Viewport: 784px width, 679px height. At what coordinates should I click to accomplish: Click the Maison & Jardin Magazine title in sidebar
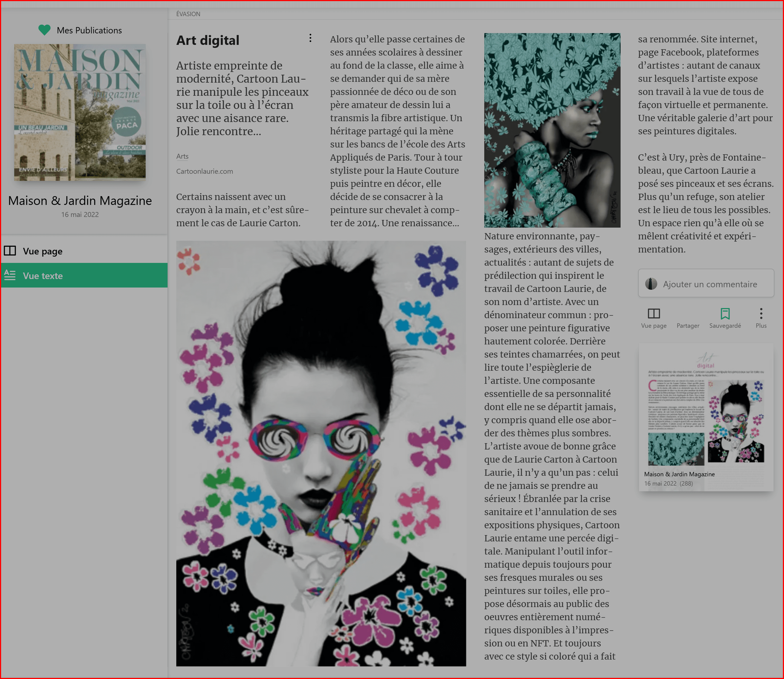point(80,201)
